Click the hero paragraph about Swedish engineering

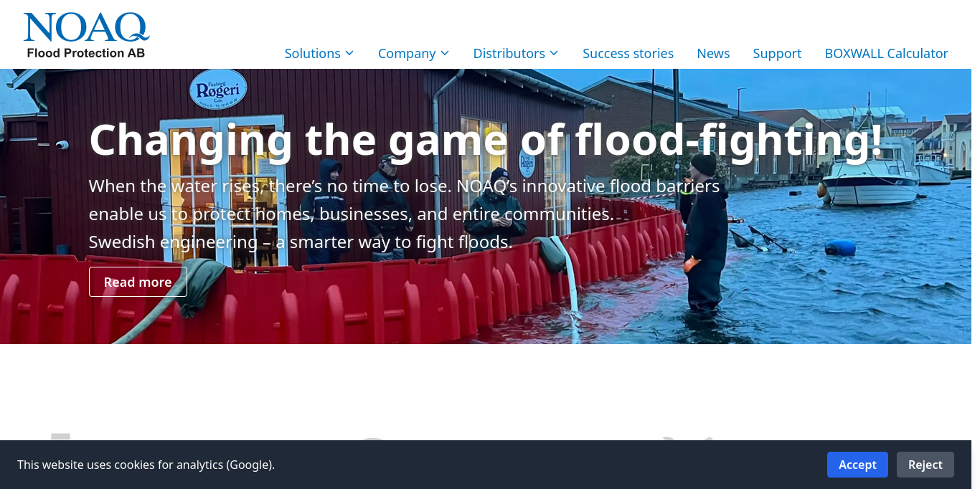(404, 214)
